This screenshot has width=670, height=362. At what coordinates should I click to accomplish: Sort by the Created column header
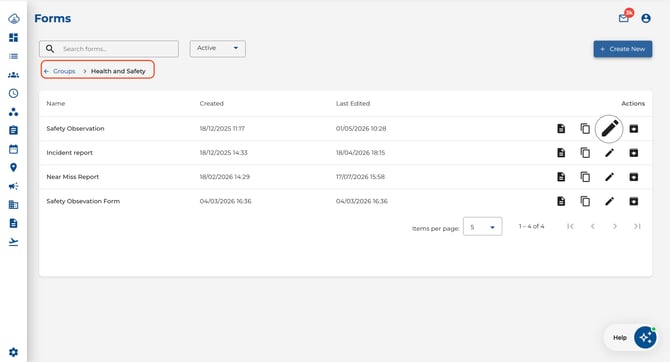coord(212,103)
